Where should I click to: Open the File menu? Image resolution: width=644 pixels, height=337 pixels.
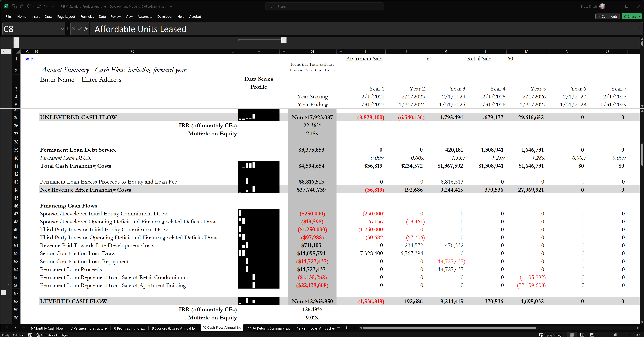point(8,17)
